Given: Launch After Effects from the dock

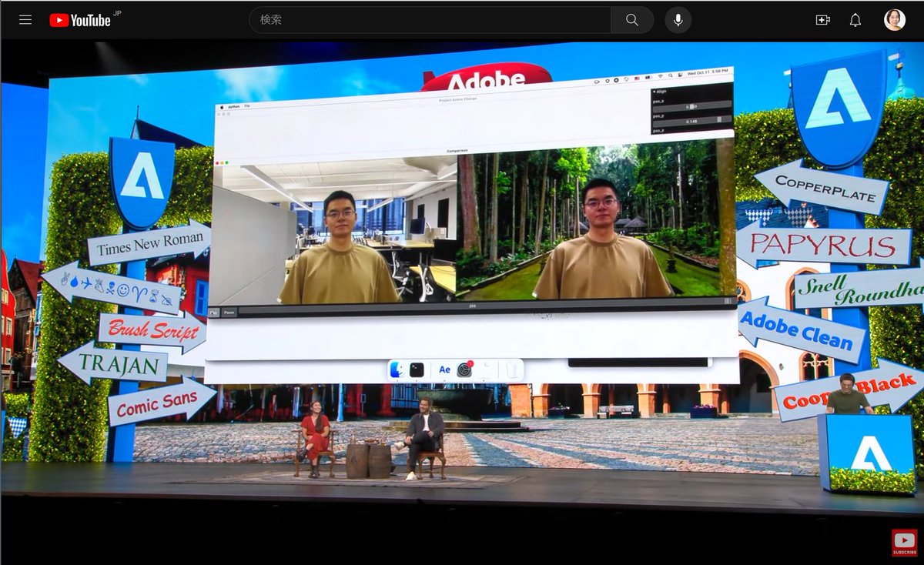Looking at the screenshot, I should pos(444,369).
